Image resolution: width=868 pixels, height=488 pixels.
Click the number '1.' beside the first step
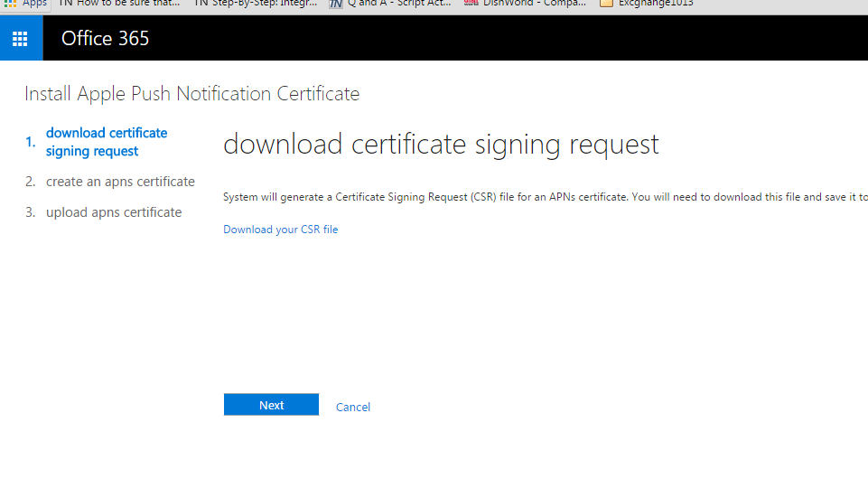point(30,142)
